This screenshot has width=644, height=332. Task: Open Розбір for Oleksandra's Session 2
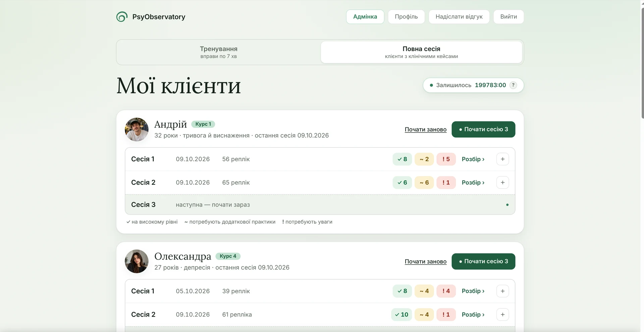point(473,315)
